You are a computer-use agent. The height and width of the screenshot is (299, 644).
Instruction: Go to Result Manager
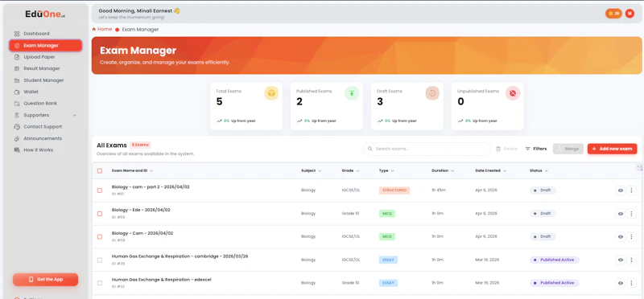tap(42, 68)
